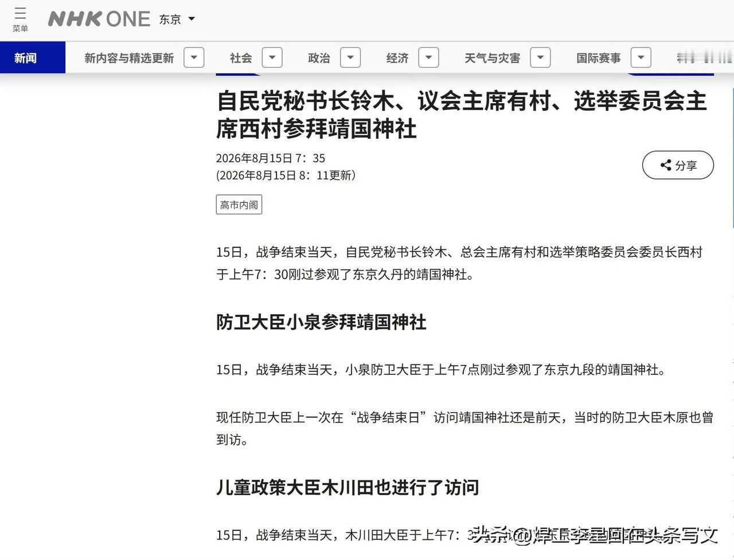Expand the 社会 dropdown arrow
The height and width of the screenshot is (560, 734).
click(272, 57)
